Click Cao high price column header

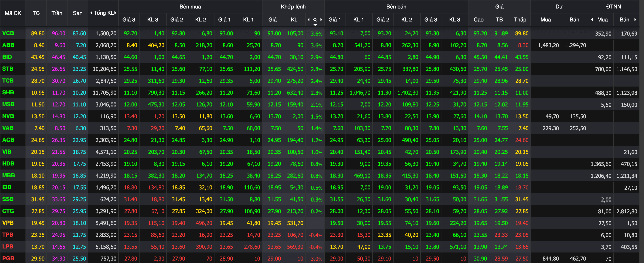(x=479, y=19)
